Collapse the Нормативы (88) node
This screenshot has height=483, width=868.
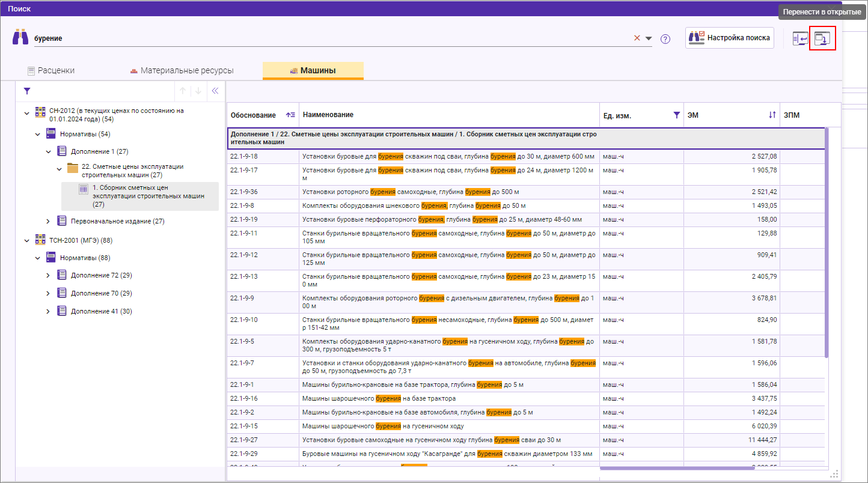click(x=37, y=258)
